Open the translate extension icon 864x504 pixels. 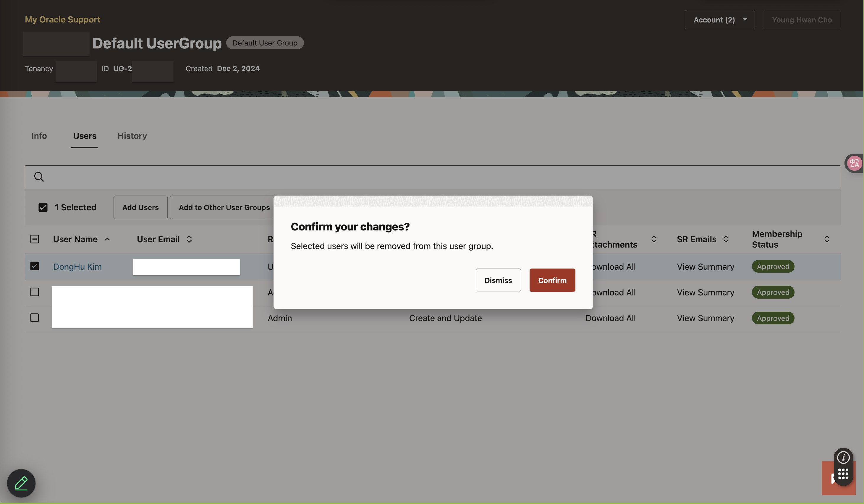[855, 163]
